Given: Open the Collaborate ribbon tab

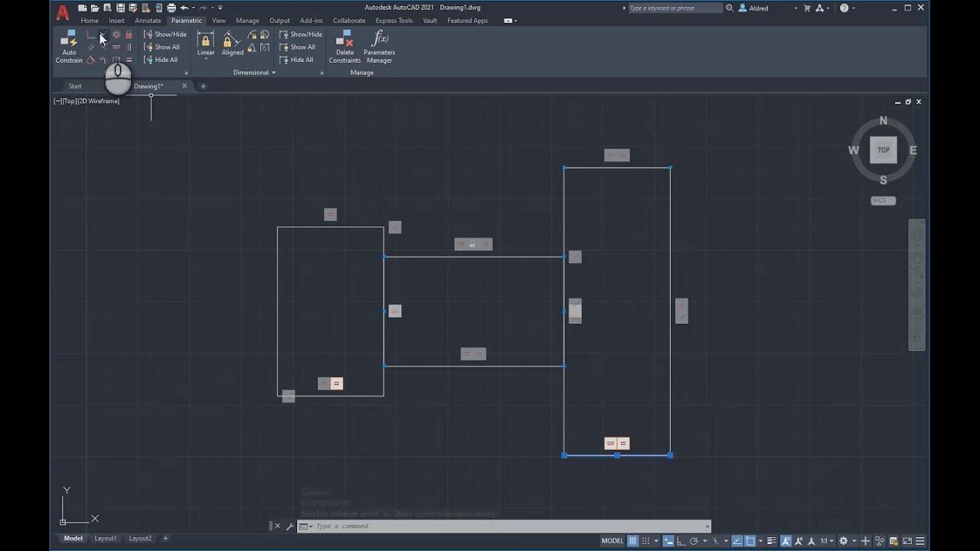Looking at the screenshot, I should pos(349,21).
